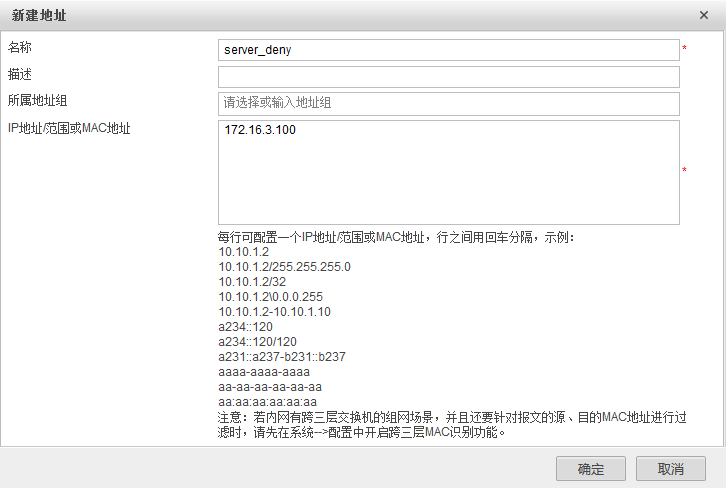Click the example line a231::a237-b231::b237

click(282, 357)
